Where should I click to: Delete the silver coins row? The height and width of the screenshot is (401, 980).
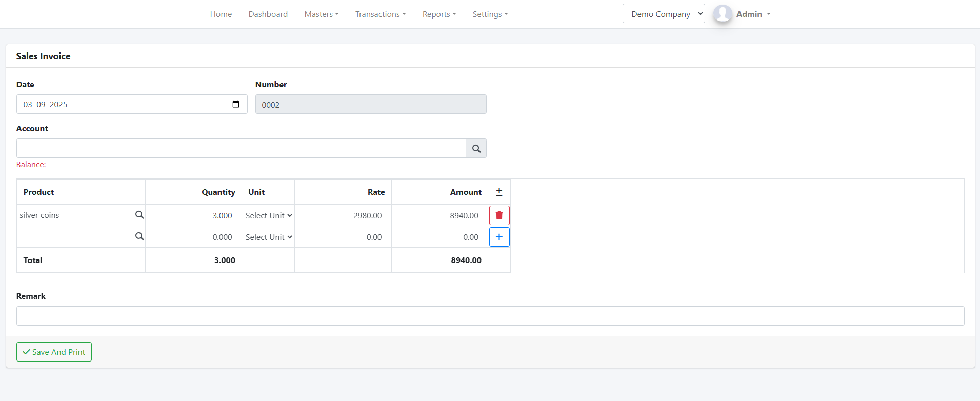tap(499, 215)
